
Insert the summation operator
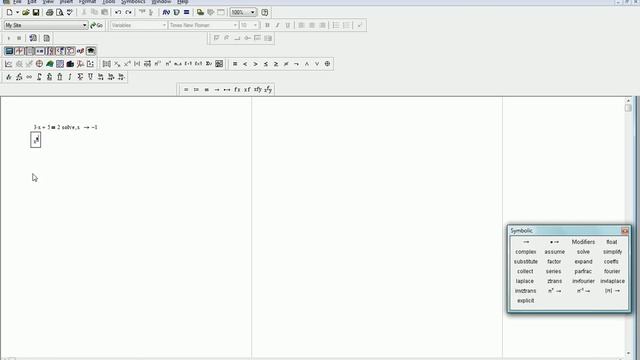pyautogui.click(x=80, y=77)
